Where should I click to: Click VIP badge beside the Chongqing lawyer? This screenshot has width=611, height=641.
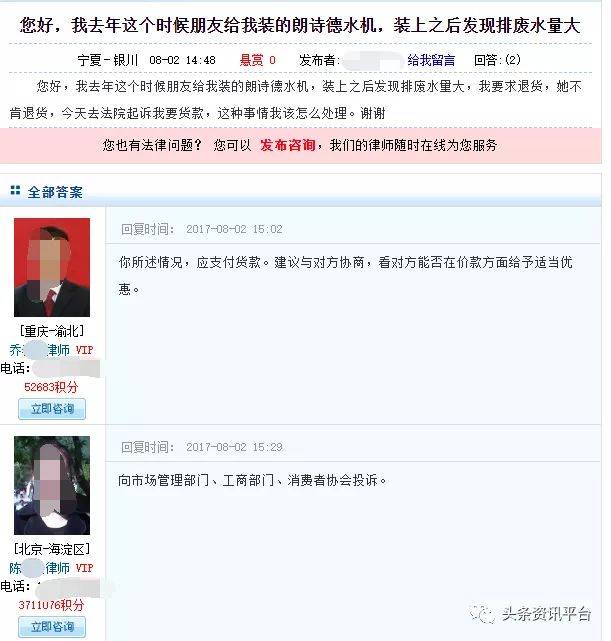[x=84, y=350]
